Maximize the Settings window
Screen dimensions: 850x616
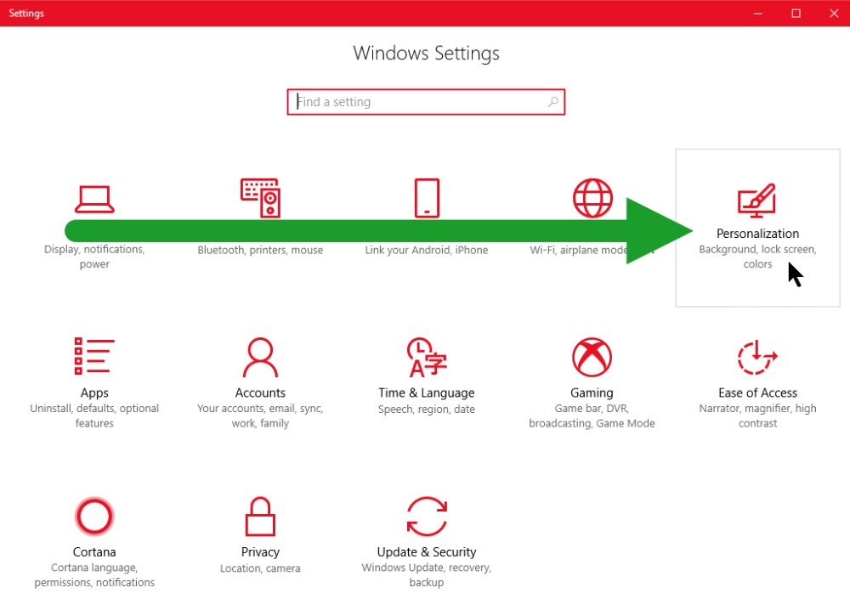[796, 13]
